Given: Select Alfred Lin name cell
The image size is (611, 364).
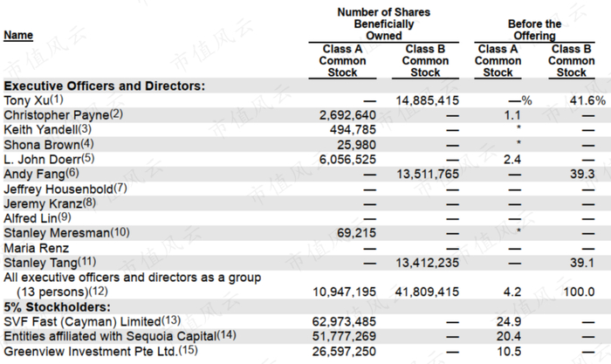Looking at the screenshot, I should (38, 218).
